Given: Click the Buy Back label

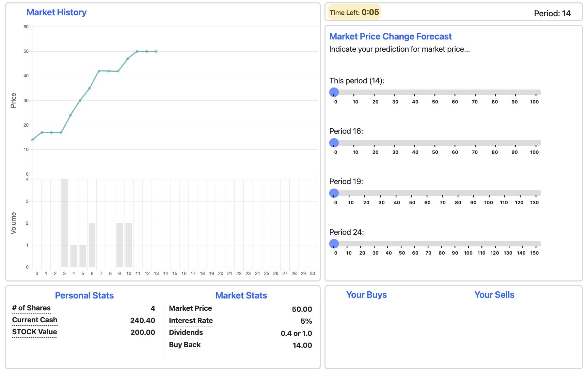Looking at the screenshot, I should coord(185,345).
